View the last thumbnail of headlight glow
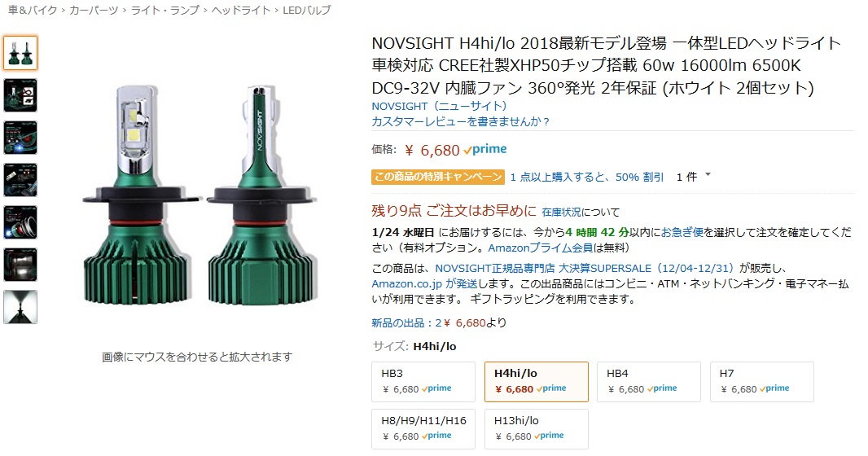 pyautogui.click(x=20, y=307)
